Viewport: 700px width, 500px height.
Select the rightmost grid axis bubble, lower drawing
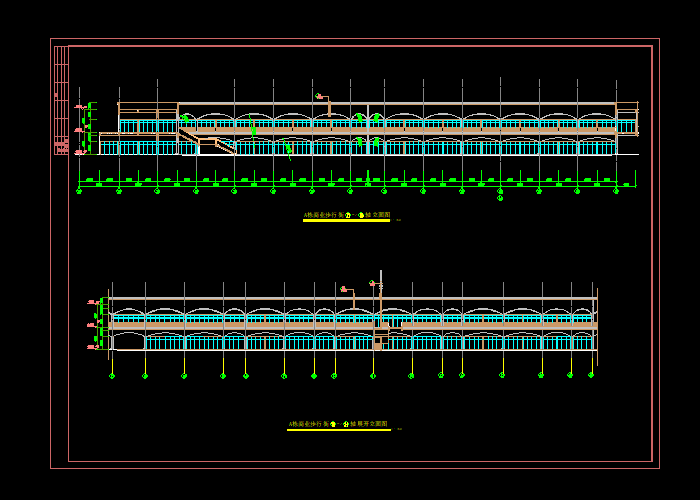[x=591, y=375]
